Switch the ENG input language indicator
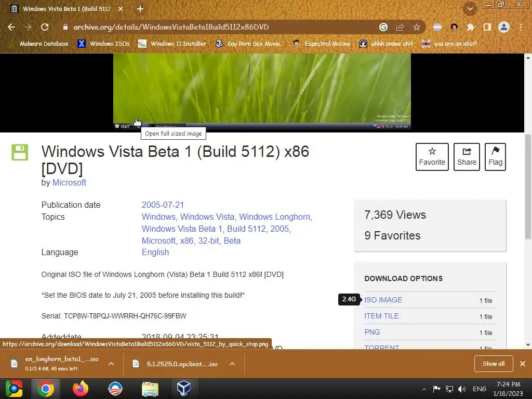This screenshot has width=532, height=399. tap(480, 389)
